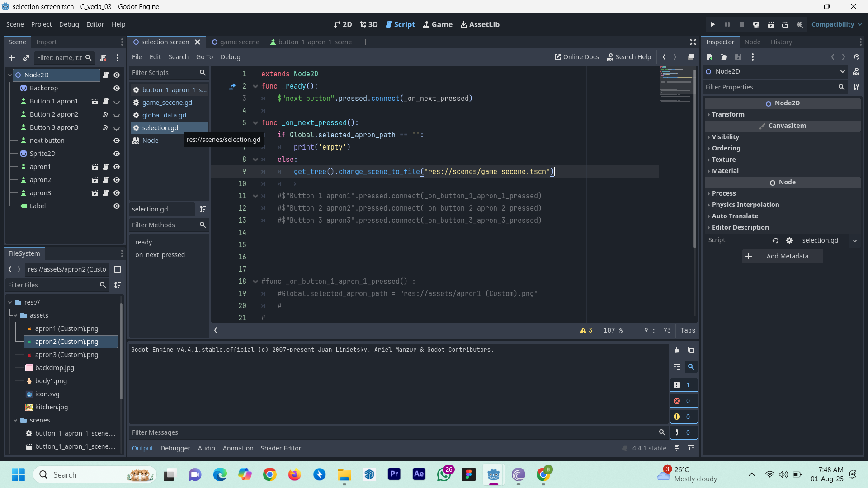Viewport: 868px width, 488px height.
Task: Open the Script property dropdown arrow
Action: (855, 241)
